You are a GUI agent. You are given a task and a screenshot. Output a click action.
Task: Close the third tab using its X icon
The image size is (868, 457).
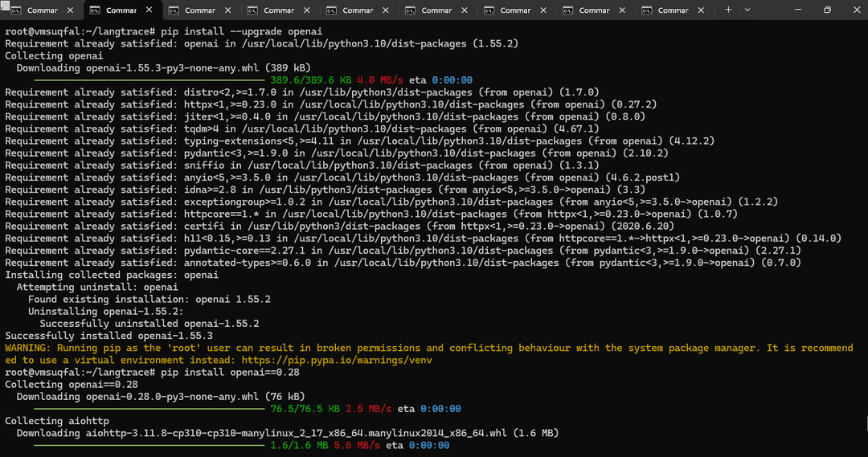[x=227, y=10]
